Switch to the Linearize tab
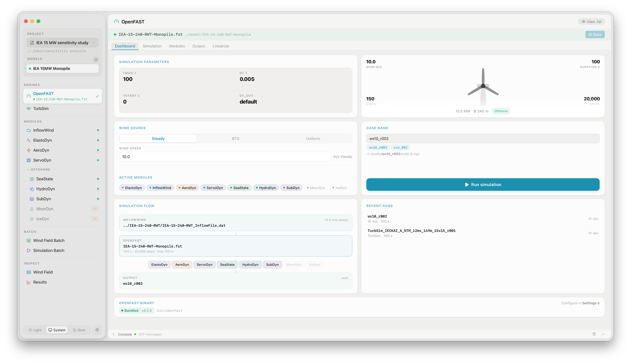Screen dimensions: 631x364 (x=221, y=46)
